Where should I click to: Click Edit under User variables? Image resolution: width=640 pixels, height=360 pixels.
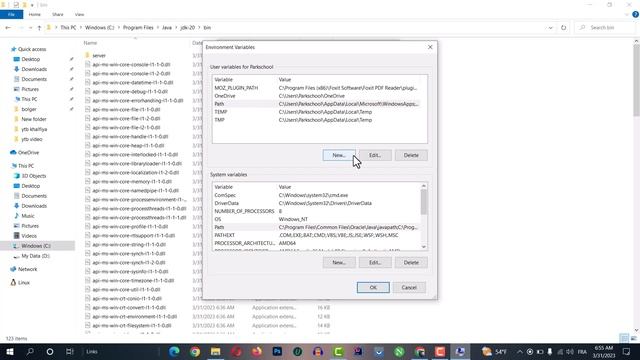pos(375,155)
